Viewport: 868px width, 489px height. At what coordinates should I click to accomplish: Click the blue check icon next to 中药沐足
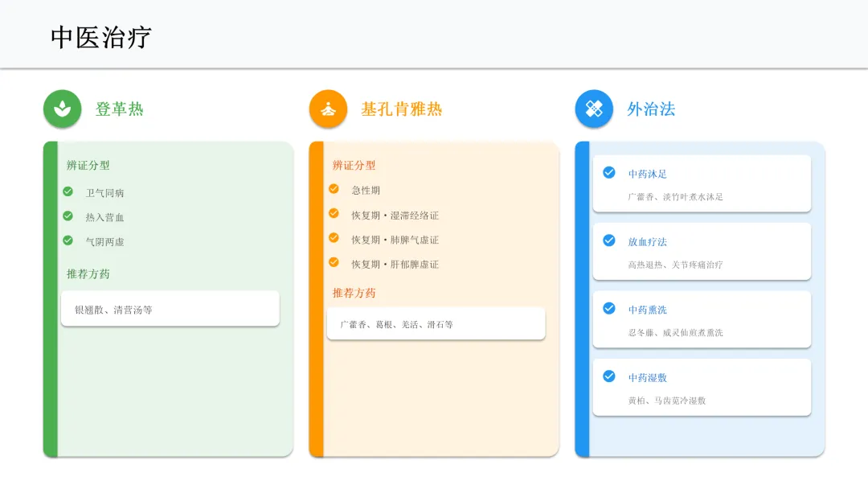pos(609,172)
